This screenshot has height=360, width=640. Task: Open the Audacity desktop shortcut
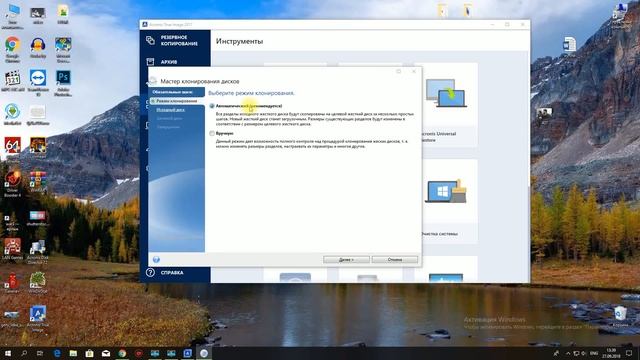click(38, 44)
